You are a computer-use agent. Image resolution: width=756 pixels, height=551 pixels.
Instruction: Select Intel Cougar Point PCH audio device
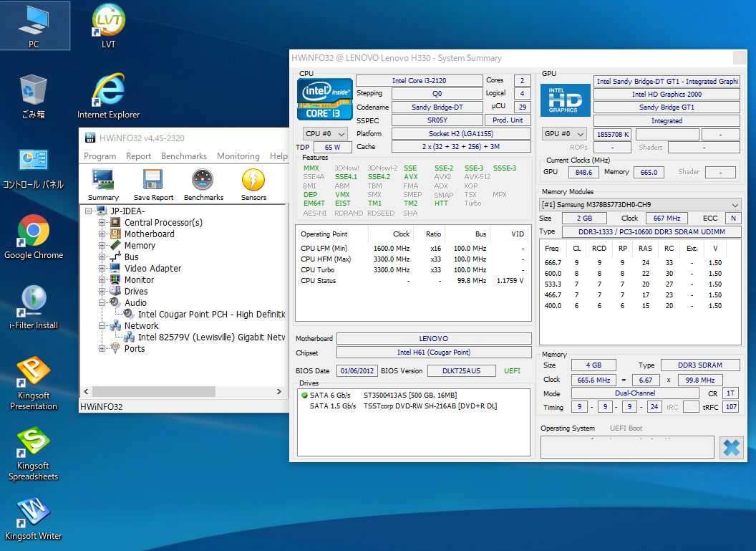point(211,314)
